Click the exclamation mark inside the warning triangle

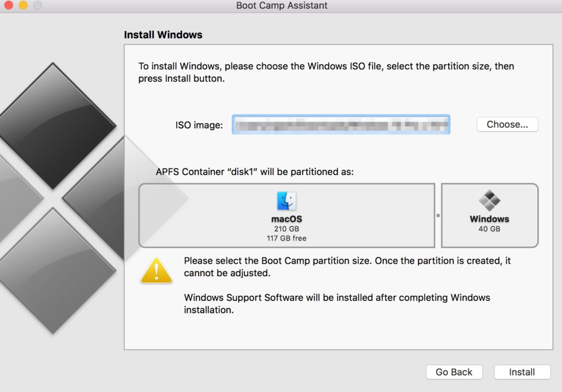pos(156,271)
